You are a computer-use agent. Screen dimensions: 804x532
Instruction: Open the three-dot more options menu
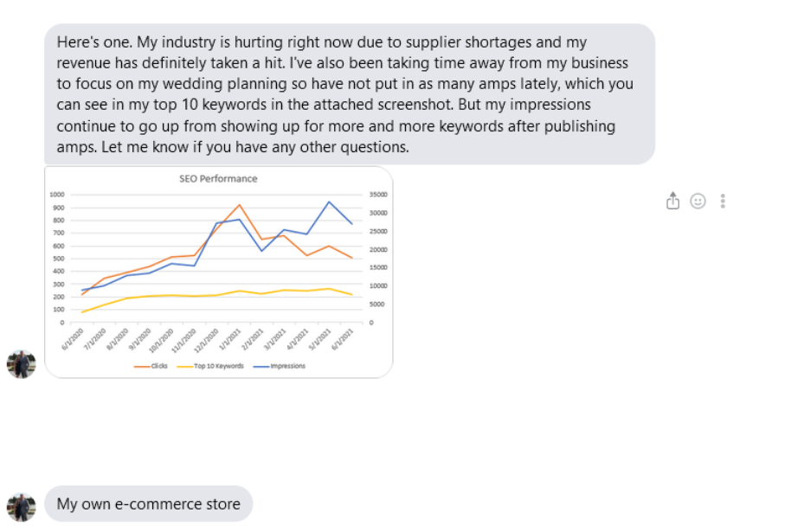(723, 201)
